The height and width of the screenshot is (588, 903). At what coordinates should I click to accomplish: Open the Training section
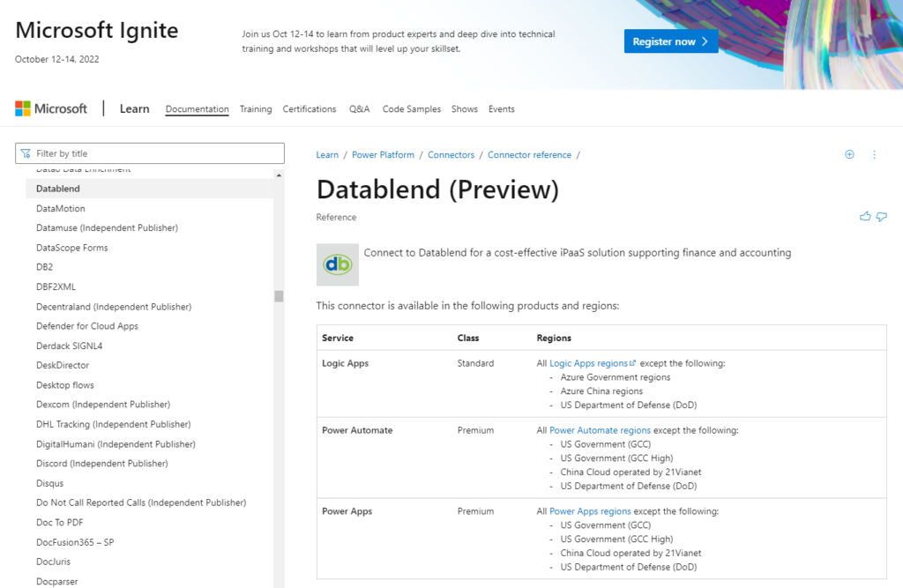point(255,108)
